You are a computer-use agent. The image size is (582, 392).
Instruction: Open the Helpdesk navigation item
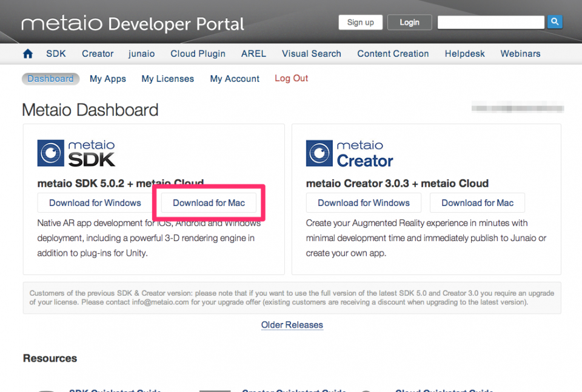point(465,54)
